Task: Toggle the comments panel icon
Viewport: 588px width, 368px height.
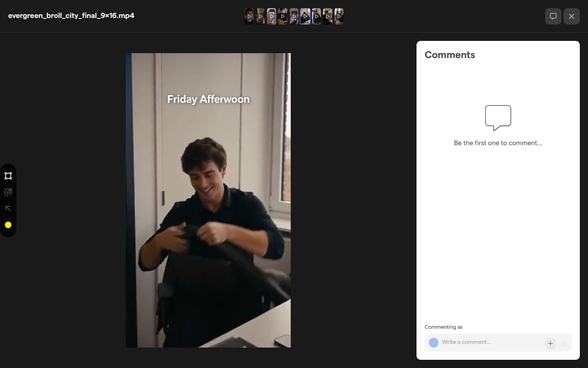Action: pos(553,16)
